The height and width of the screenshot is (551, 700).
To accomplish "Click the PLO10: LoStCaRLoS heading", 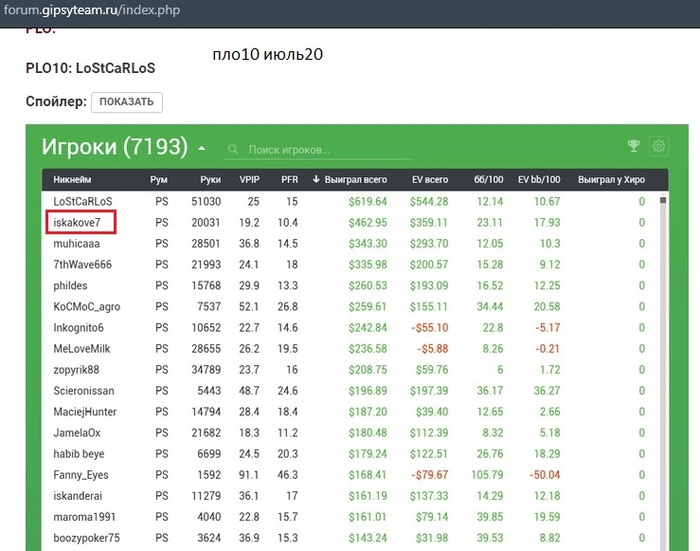I will 91,68.
